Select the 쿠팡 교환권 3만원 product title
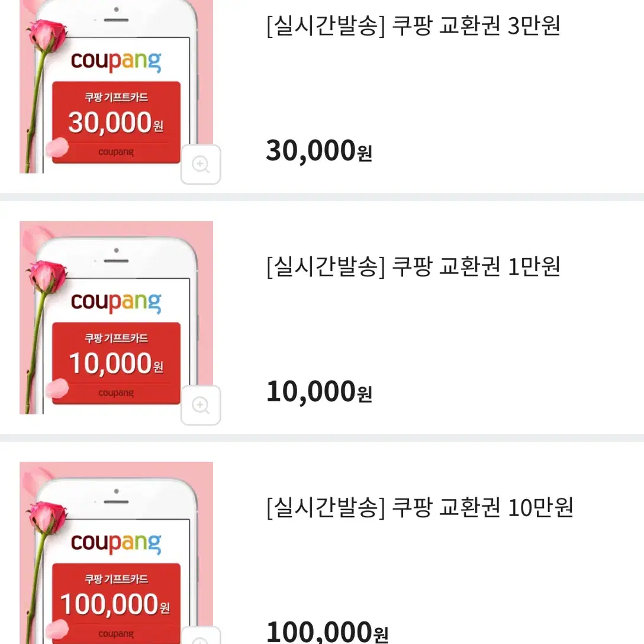Screen dimensions: 644x644 [414, 25]
